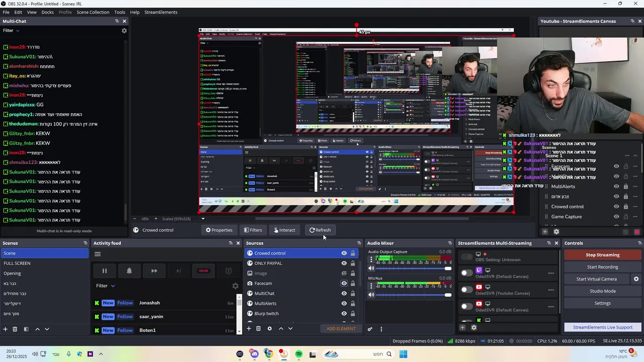This screenshot has height=362, width=644.
Task: Open Mic/Aux three-dot options
Action: [x=371, y=286]
